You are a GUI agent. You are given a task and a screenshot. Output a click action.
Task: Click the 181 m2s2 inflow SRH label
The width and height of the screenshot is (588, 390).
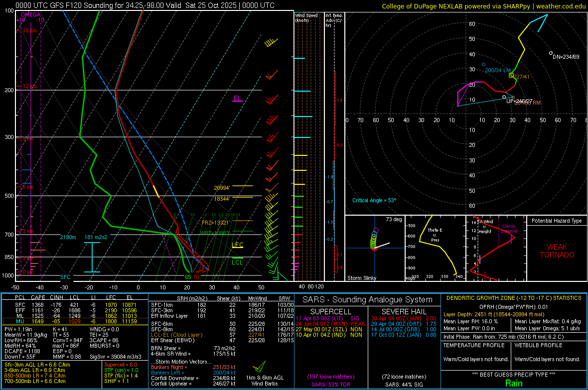(96, 237)
